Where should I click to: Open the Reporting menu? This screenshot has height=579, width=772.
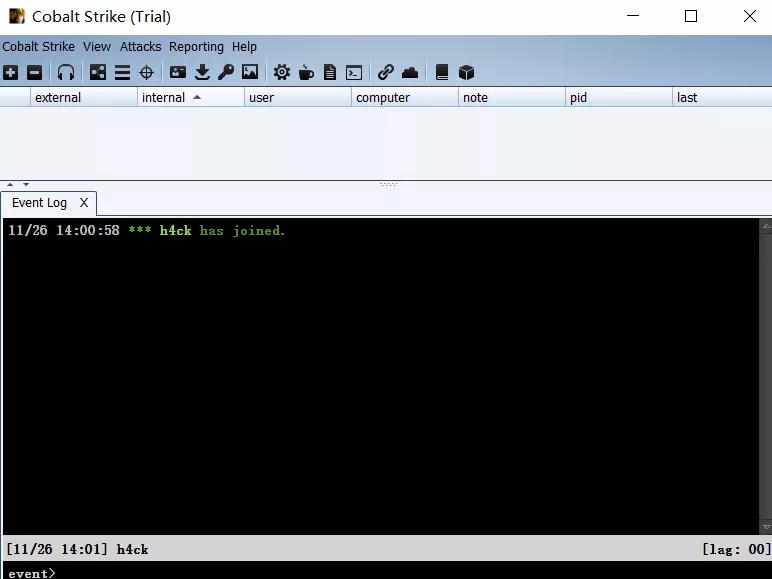[196, 47]
